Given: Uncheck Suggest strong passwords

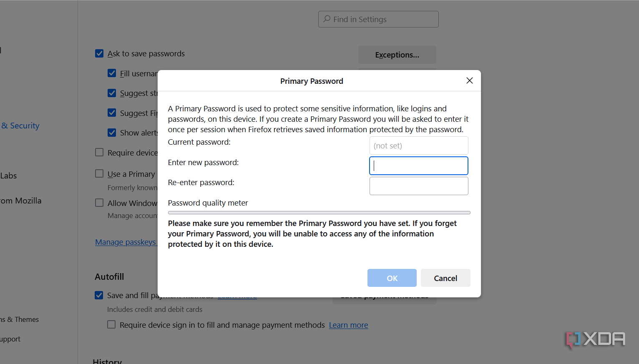Looking at the screenshot, I should 111,93.
